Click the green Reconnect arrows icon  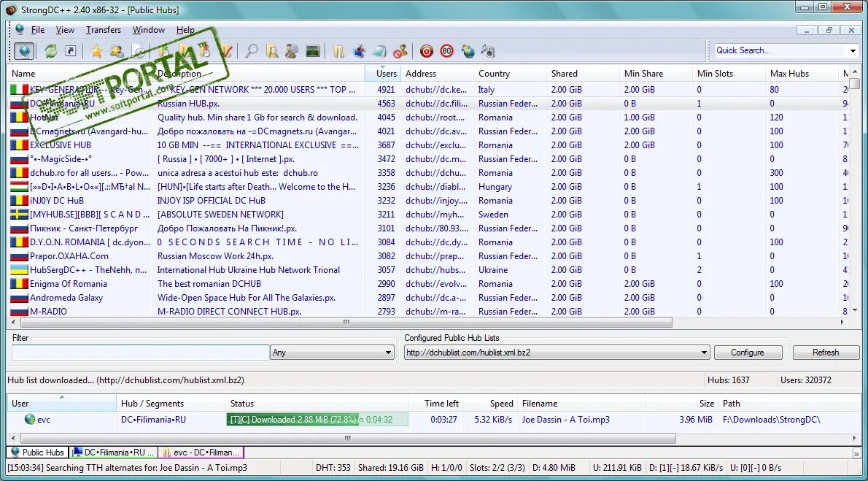click(51, 52)
